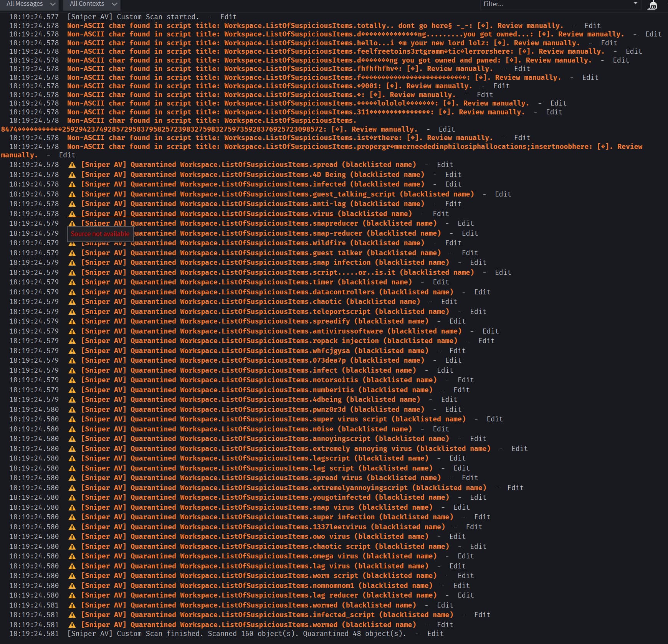Screen dimensions: 668x644
Task: Click Edit on omega virus line
Action: click(466, 556)
